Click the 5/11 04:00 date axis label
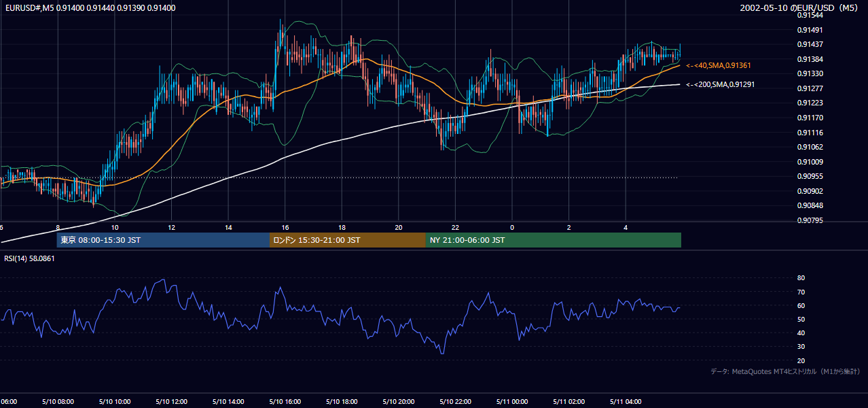 click(626, 401)
